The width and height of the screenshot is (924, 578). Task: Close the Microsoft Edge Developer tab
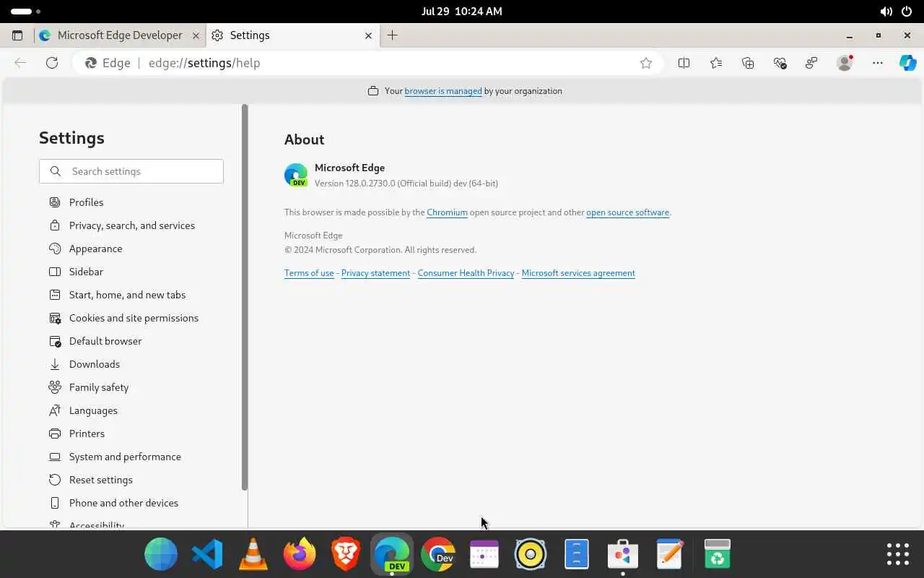[x=197, y=35]
